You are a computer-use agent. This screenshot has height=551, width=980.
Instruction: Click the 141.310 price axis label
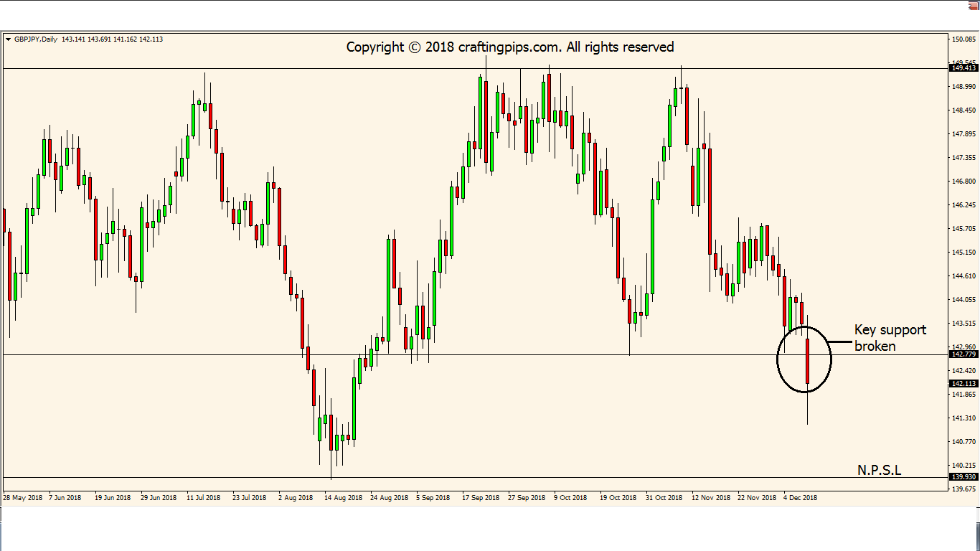(964, 418)
